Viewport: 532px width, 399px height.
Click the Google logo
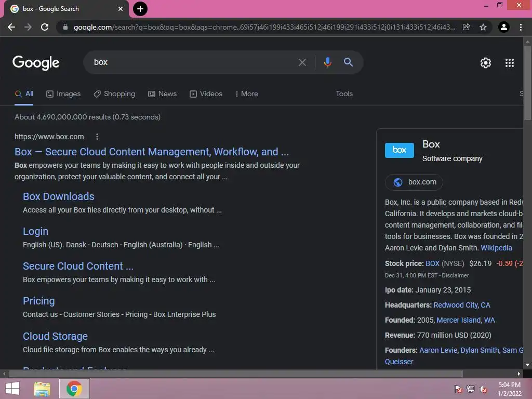click(x=36, y=63)
